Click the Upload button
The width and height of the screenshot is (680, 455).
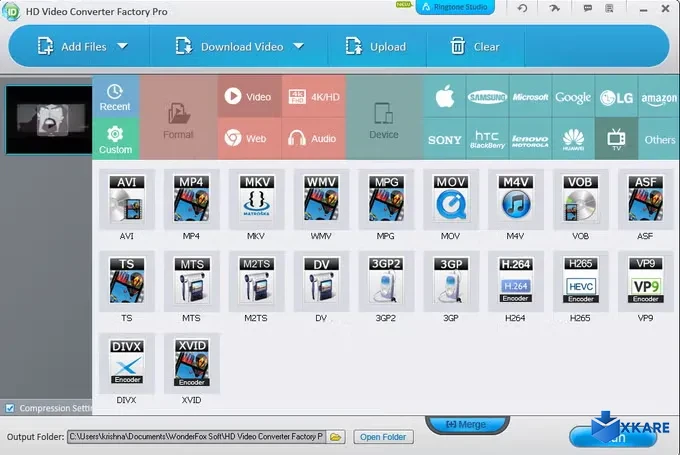click(x=376, y=46)
